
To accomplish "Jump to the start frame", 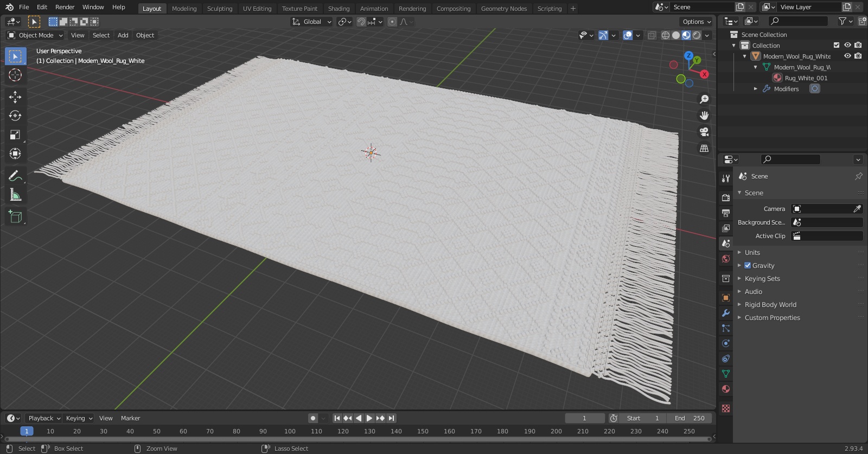I will [337, 418].
